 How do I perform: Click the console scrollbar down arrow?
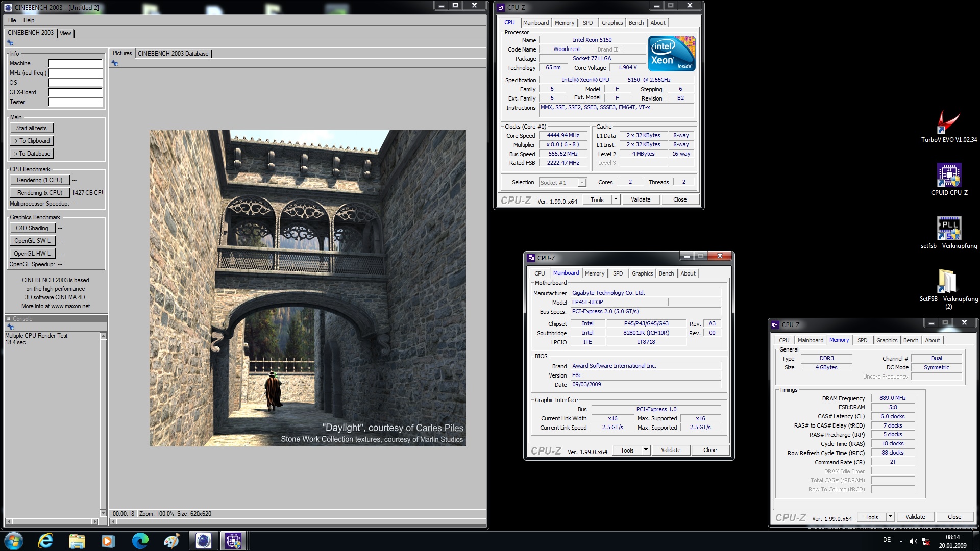[103, 513]
